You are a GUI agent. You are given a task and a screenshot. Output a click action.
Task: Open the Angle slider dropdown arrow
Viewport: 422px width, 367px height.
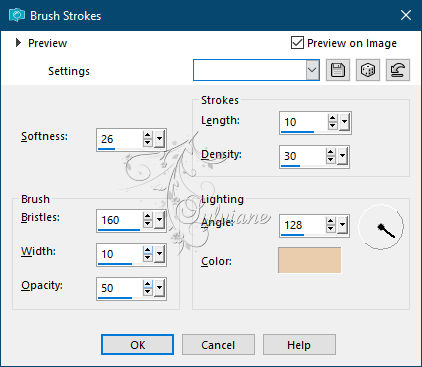click(x=342, y=225)
